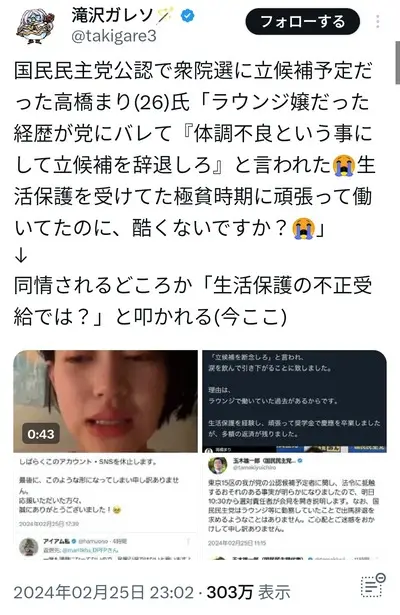Play the 0:43 video thumbnail

[x=105, y=401]
